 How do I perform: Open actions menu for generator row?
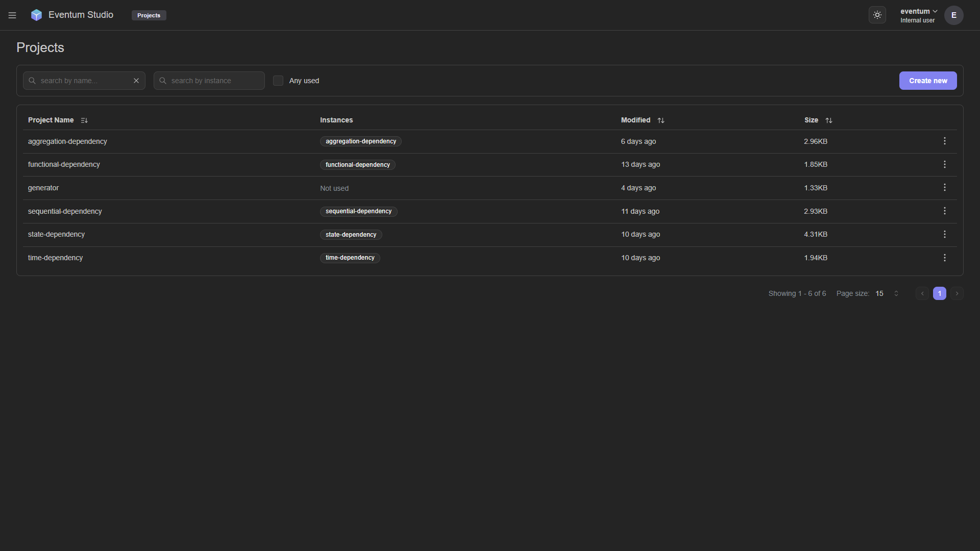point(944,188)
